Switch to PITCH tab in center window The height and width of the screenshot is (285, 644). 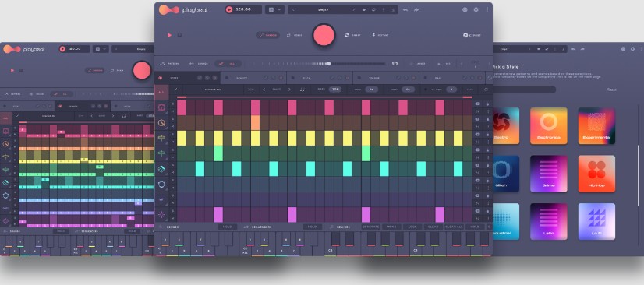click(x=320, y=78)
